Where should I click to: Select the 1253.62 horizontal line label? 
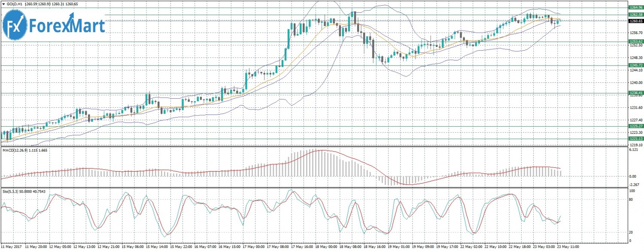pyautogui.click(x=635, y=42)
